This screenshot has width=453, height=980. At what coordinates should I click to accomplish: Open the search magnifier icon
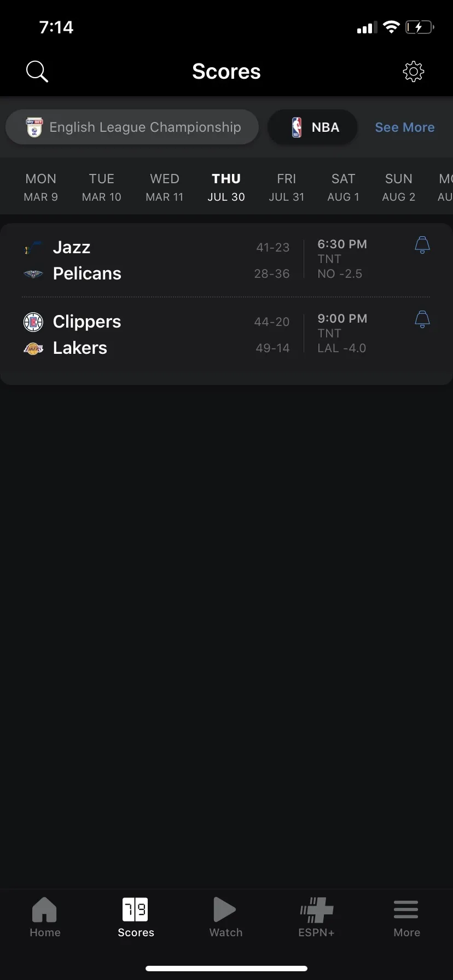[x=37, y=72]
